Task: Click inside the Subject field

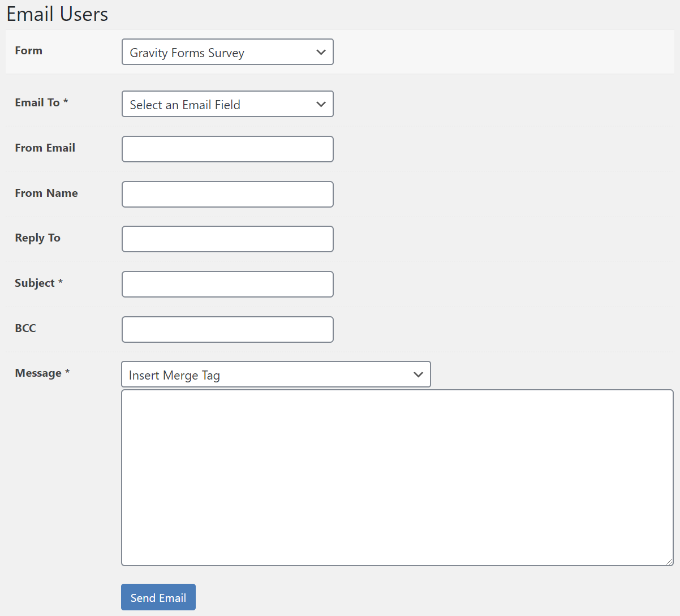Action: click(227, 284)
